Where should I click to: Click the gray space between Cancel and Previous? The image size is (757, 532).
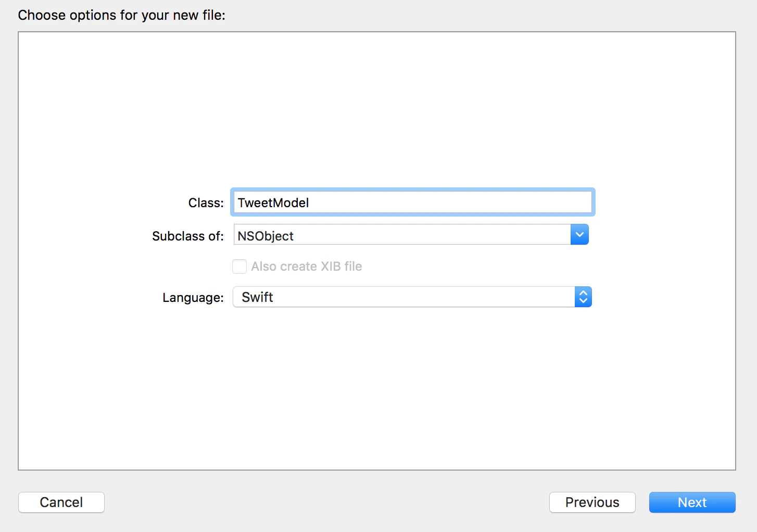[x=327, y=502]
